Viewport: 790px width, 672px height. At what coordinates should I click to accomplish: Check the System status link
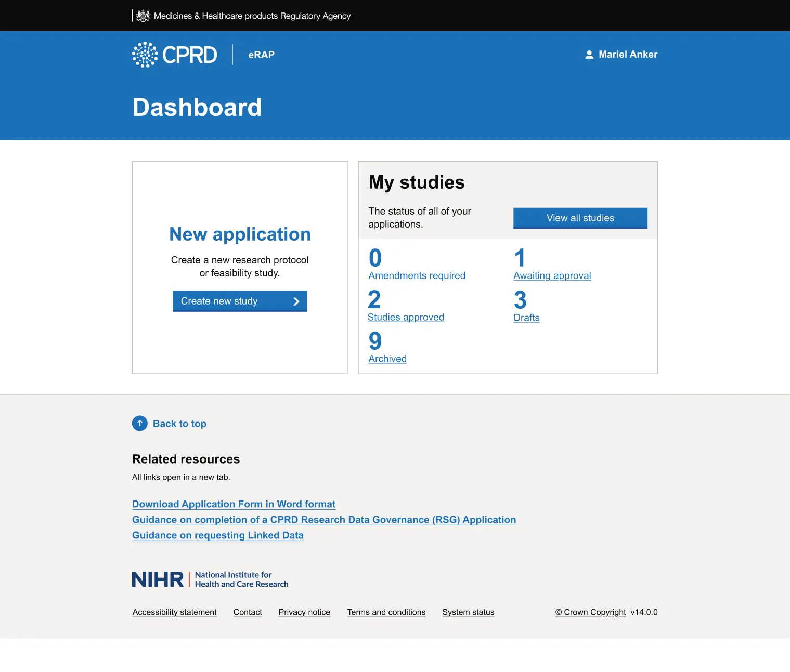click(468, 612)
